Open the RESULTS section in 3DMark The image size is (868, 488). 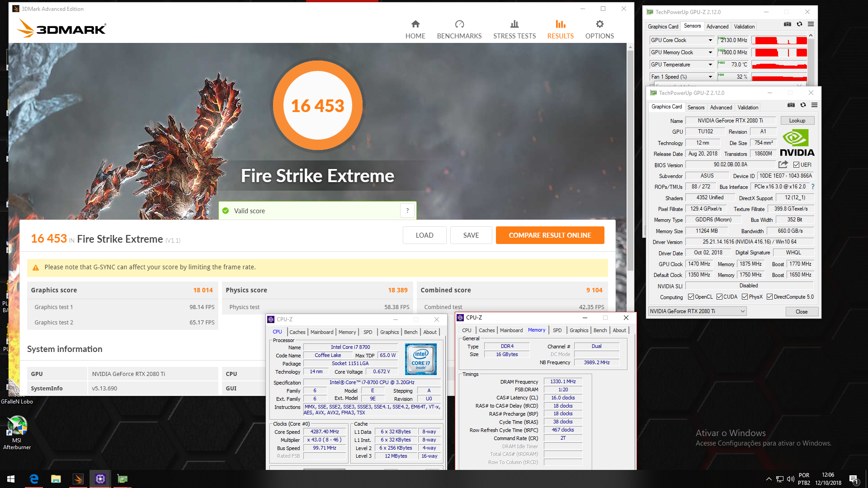pyautogui.click(x=560, y=30)
